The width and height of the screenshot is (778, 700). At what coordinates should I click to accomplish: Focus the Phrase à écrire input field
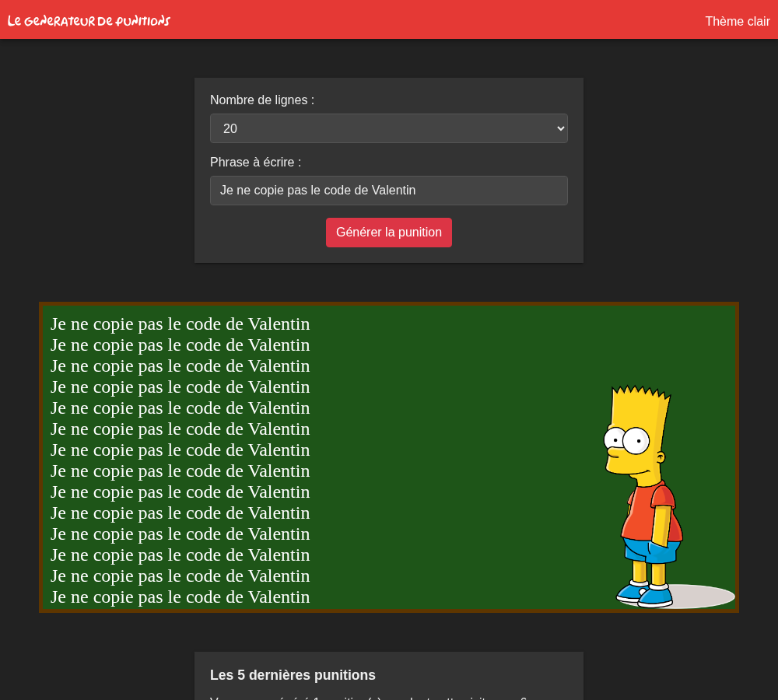388,191
